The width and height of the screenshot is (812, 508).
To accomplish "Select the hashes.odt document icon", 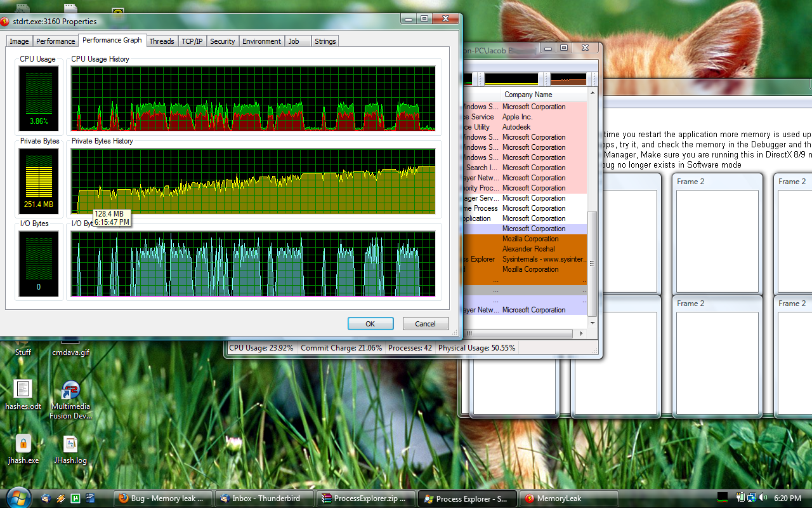I will 23,389.
